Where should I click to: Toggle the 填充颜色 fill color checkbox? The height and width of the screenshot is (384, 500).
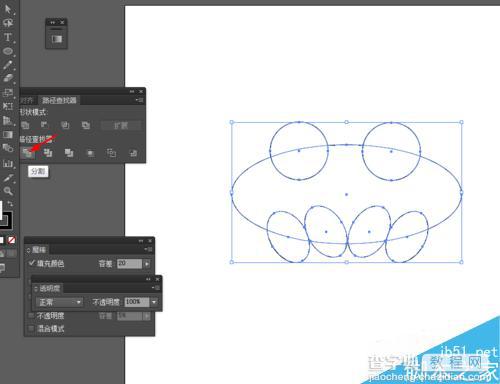tap(32, 263)
